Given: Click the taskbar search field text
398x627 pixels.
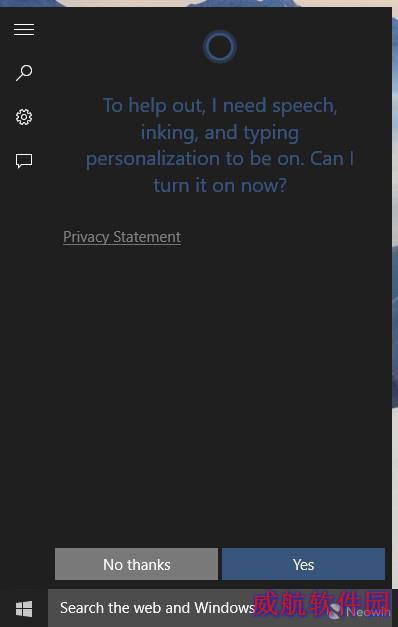Looking at the screenshot, I should click(157, 608).
